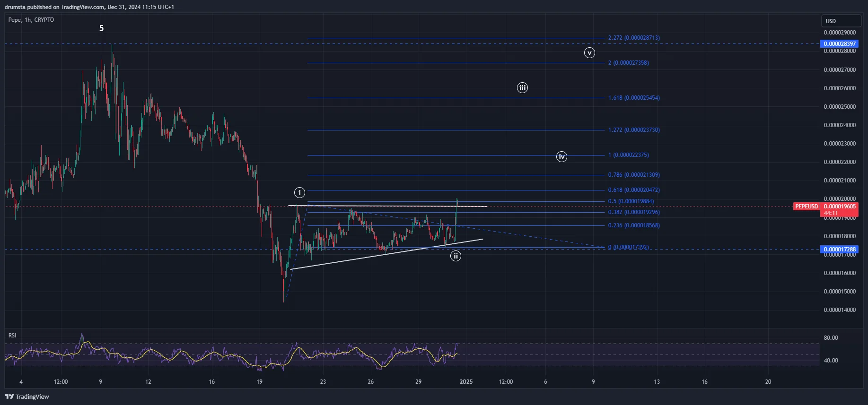
Task: Click the 0.000029000 price axis label
Action: [x=840, y=33]
